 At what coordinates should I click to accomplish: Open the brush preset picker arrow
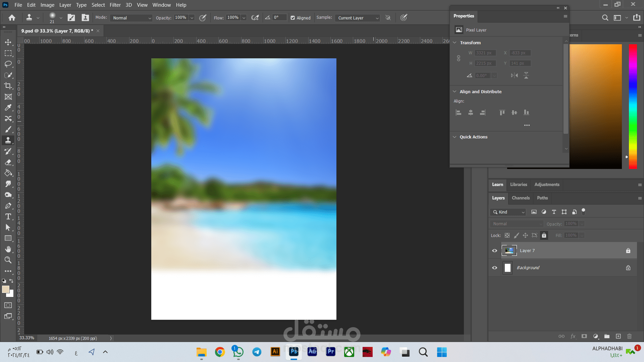click(x=61, y=18)
